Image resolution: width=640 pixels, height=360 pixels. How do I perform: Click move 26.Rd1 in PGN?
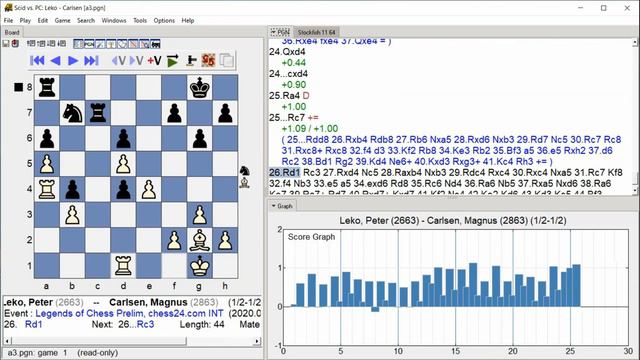284,172
